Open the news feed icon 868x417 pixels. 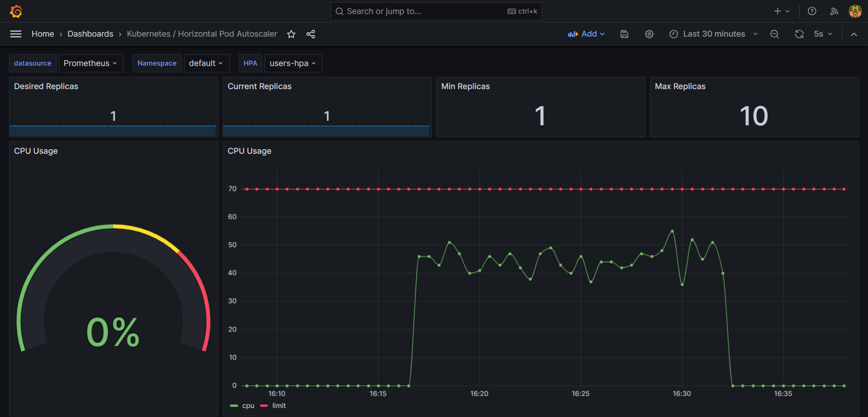point(834,11)
